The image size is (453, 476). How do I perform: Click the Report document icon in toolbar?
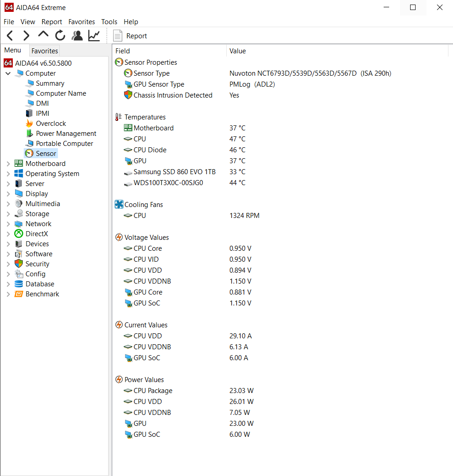118,36
